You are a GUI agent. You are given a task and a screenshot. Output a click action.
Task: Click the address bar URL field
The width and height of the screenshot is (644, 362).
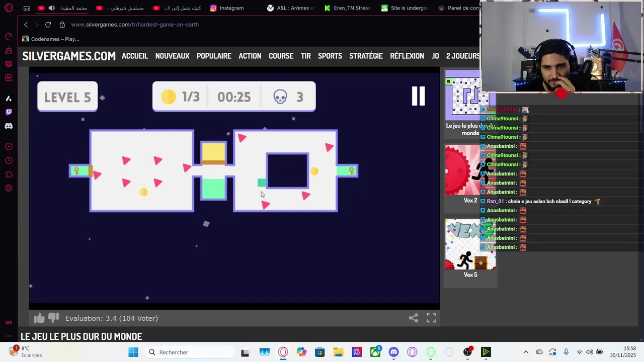click(x=135, y=25)
